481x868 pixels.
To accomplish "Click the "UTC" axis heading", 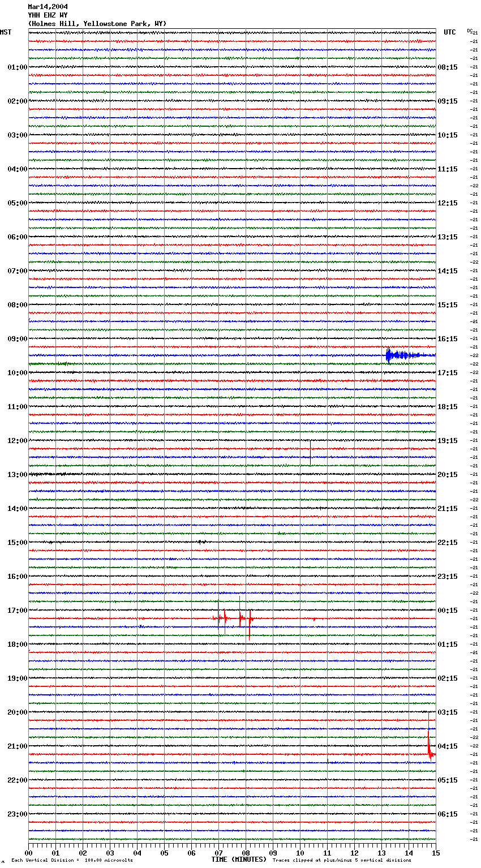I will click(450, 32).
